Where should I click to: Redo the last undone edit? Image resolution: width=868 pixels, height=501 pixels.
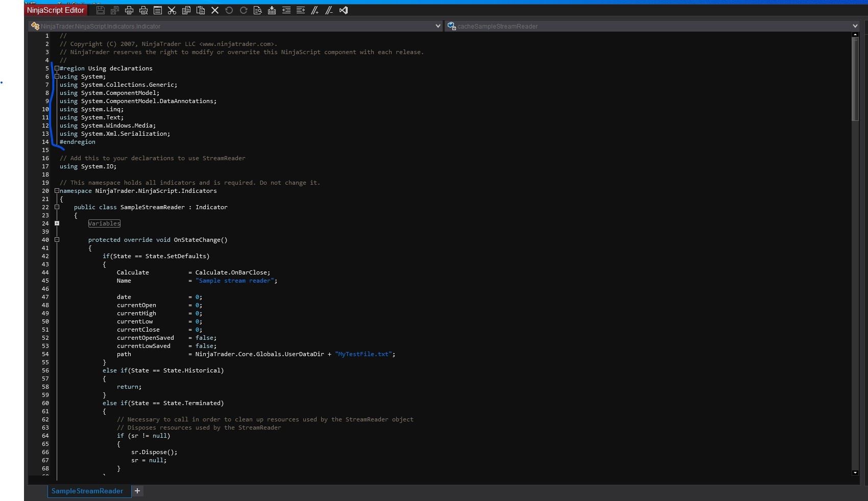coord(244,10)
